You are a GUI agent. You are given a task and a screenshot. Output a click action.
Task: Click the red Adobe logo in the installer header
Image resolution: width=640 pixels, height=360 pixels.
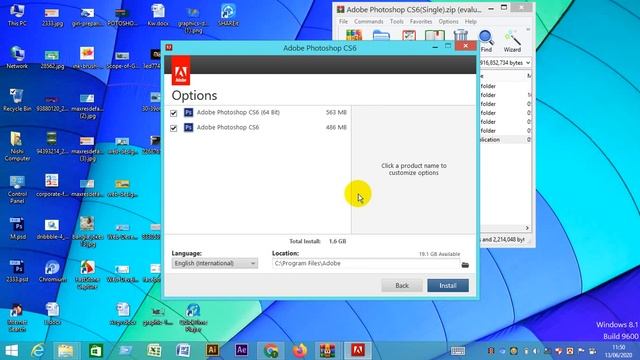click(x=180, y=71)
